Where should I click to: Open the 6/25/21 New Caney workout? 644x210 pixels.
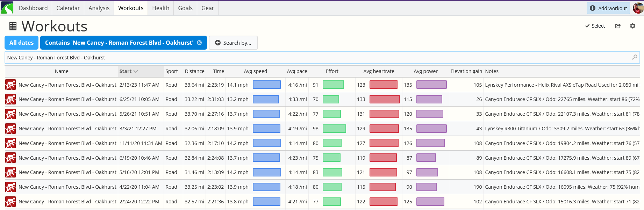coord(67,100)
